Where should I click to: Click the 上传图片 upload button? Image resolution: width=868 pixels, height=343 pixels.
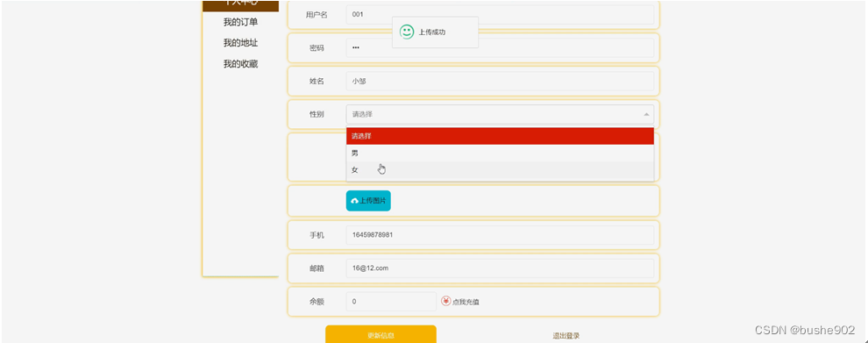click(x=368, y=201)
